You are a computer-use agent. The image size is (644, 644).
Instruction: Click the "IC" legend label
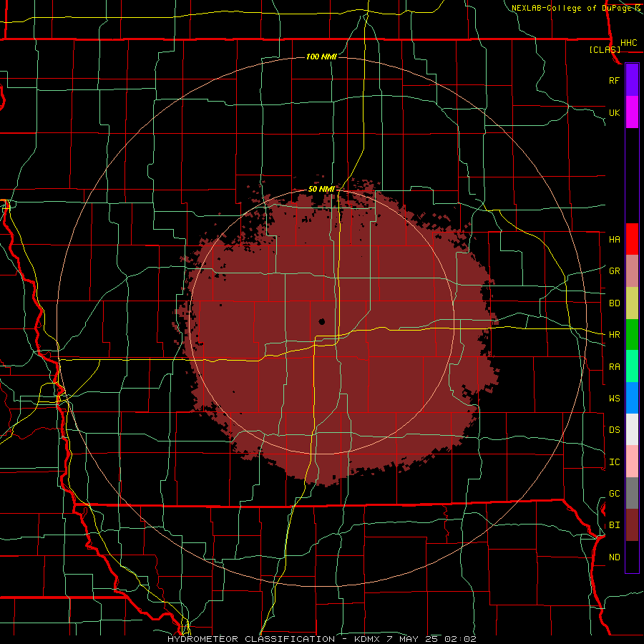tap(614, 462)
